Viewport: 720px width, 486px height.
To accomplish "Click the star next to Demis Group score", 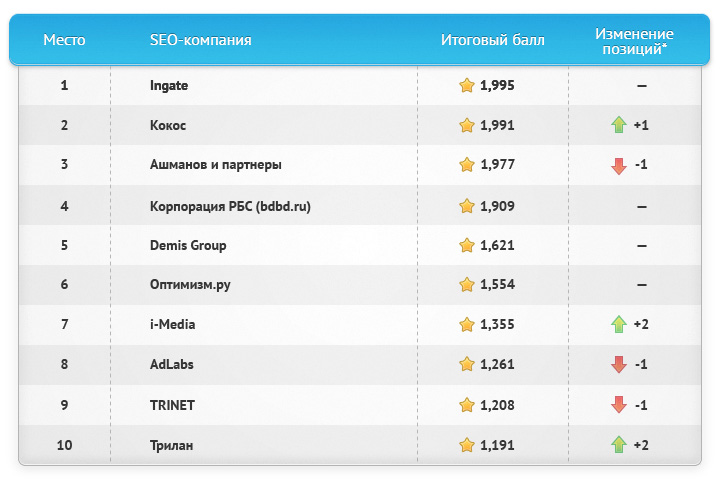I will pos(466,246).
